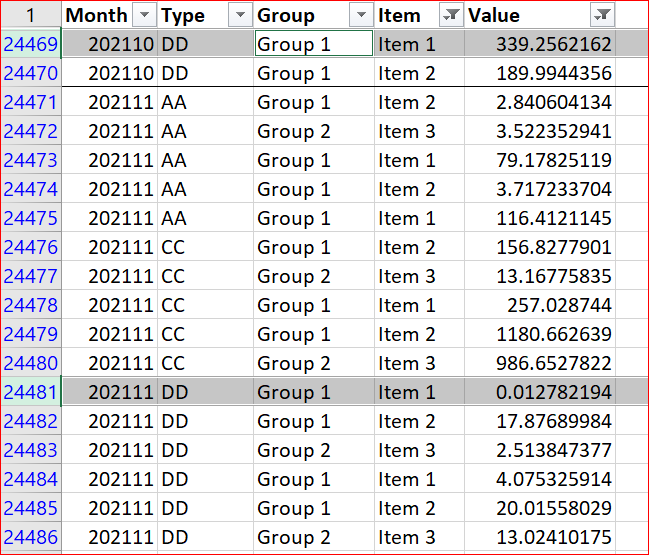The image size is (649, 555).
Task: Select row header 24481
Action: [x=31, y=392]
